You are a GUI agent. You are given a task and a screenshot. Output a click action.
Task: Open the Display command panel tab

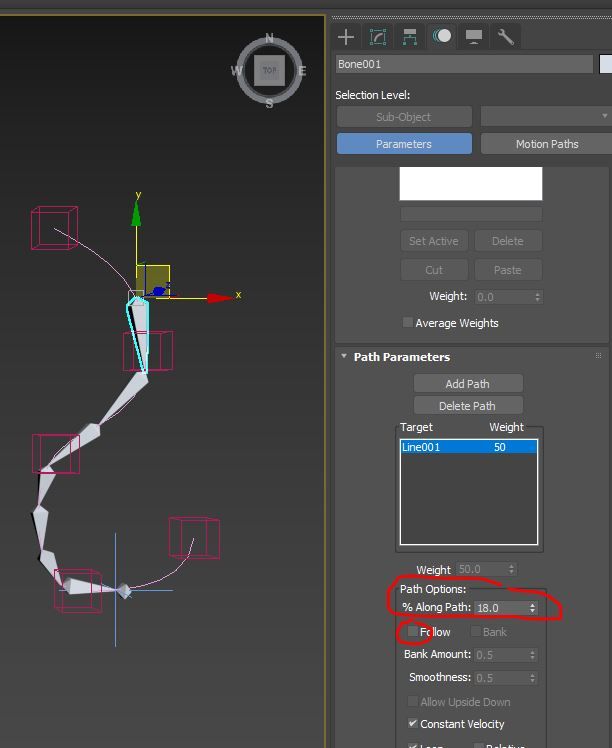(474, 37)
